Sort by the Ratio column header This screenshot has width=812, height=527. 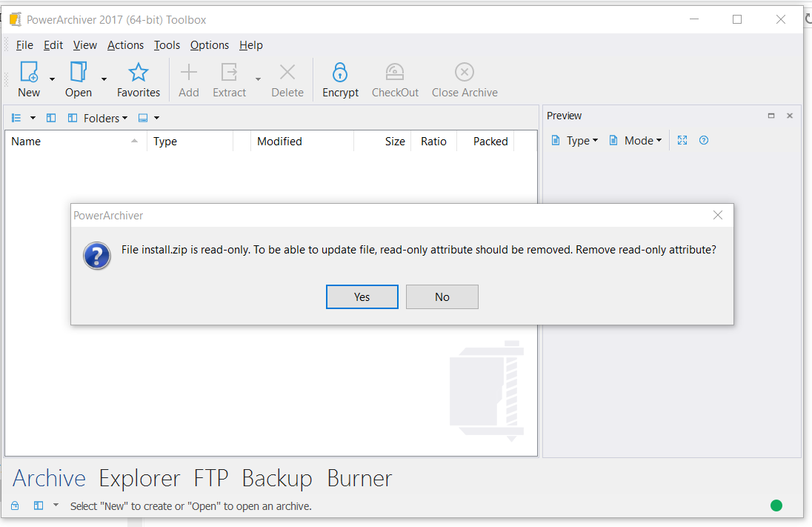(x=434, y=142)
